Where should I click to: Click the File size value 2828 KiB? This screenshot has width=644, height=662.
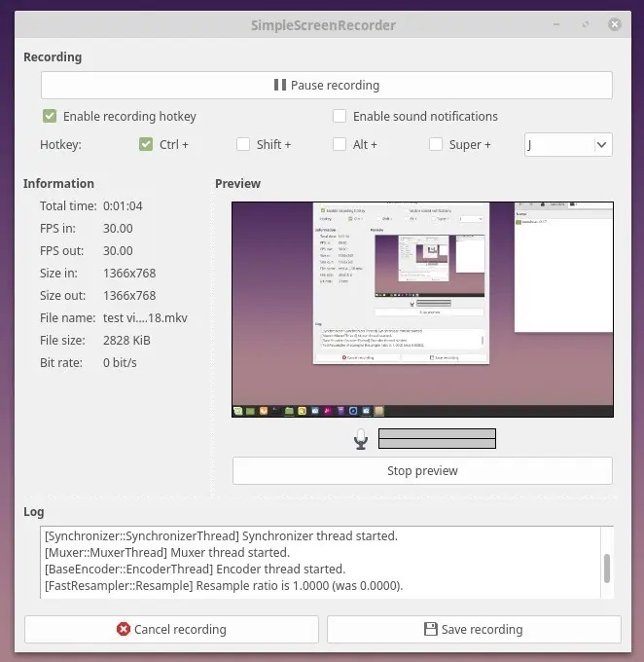[x=126, y=341]
